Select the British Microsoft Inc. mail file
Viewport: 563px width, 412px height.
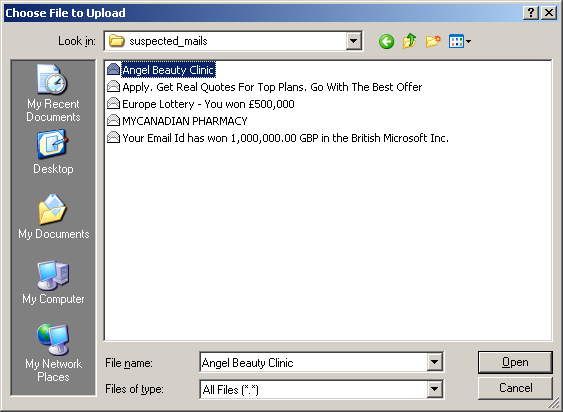(x=278, y=138)
